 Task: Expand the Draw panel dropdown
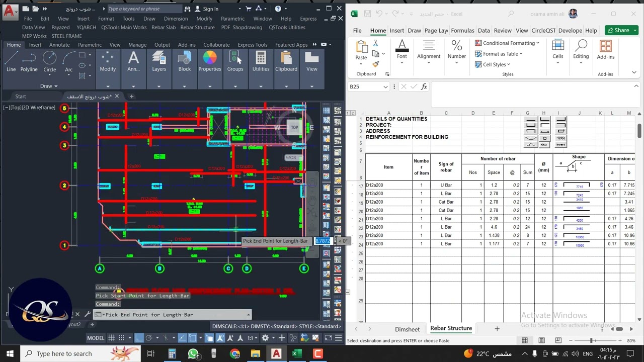click(49, 86)
